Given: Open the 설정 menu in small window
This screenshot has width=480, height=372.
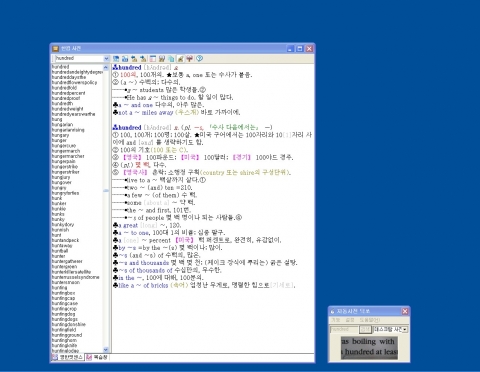Looking at the screenshot, I should [x=350, y=320].
